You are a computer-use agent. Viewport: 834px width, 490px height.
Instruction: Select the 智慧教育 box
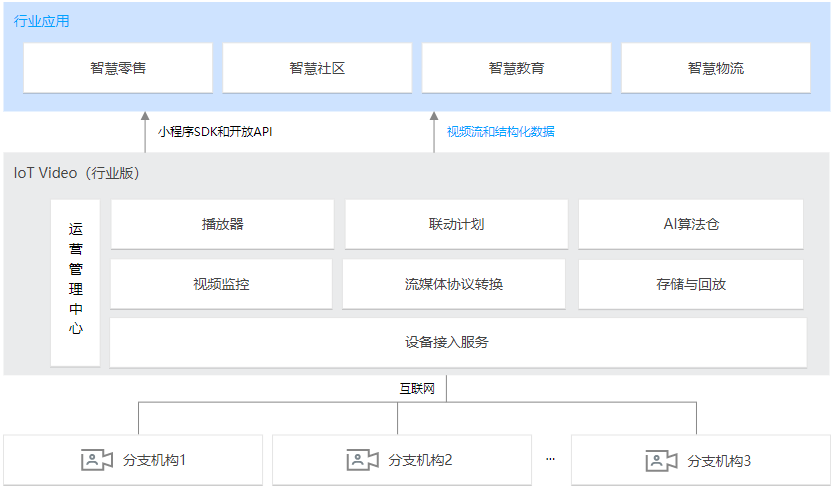(x=516, y=68)
